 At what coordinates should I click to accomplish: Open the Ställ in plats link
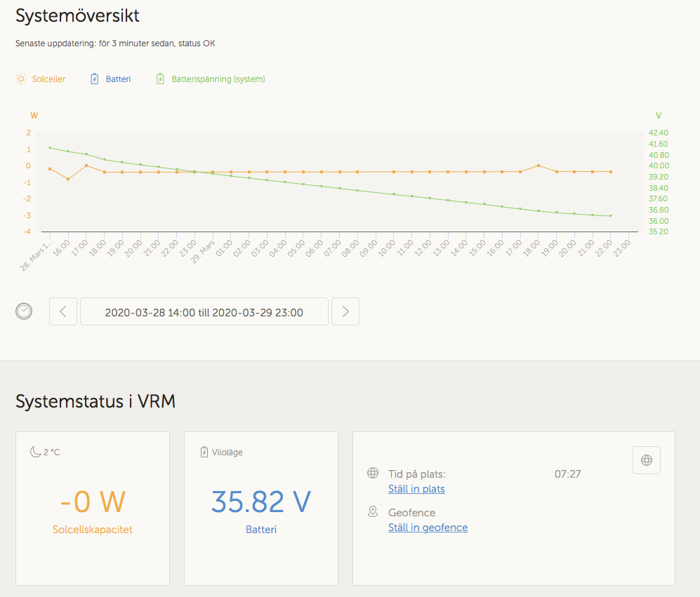coord(416,489)
